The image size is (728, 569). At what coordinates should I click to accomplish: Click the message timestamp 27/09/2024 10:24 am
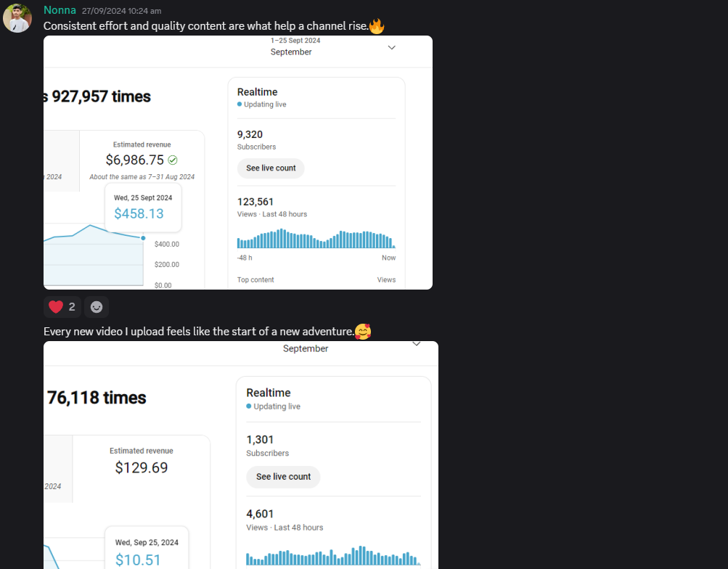(121, 11)
